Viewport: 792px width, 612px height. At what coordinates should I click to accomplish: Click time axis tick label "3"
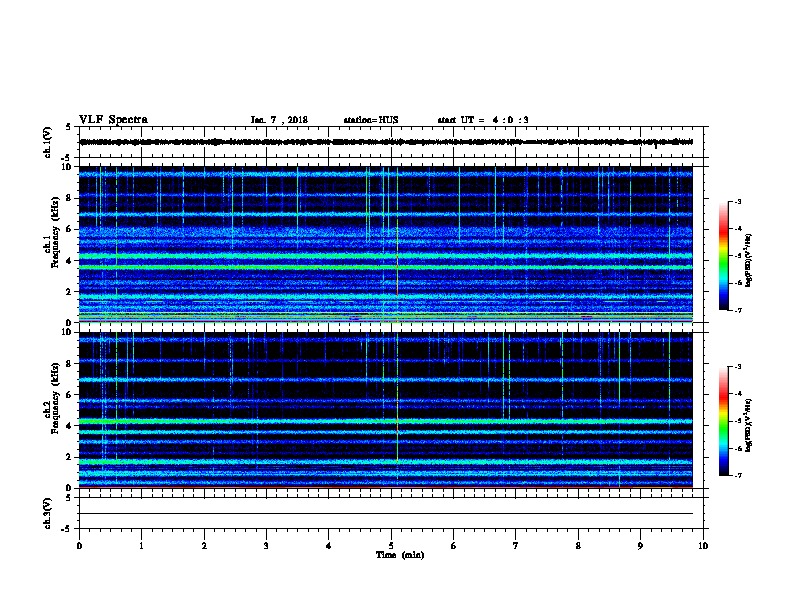[266, 546]
